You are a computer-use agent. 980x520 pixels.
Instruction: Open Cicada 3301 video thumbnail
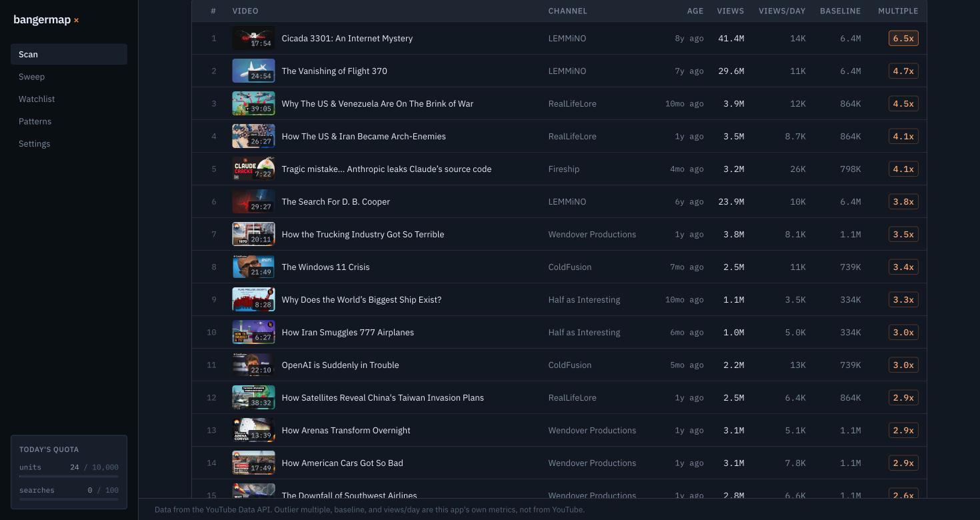(x=253, y=38)
